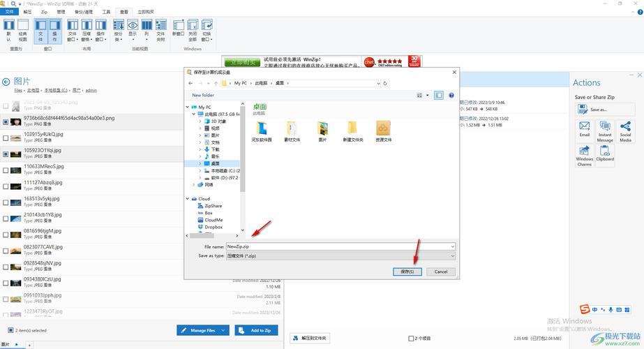Toggle checkbox for 0816596tjgM.jpg
Image resolution: width=644 pixels, height=349 pixels.
6,235
